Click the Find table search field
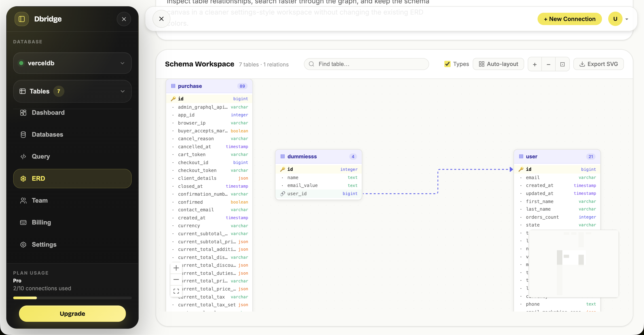 click(x=366, y=64)
